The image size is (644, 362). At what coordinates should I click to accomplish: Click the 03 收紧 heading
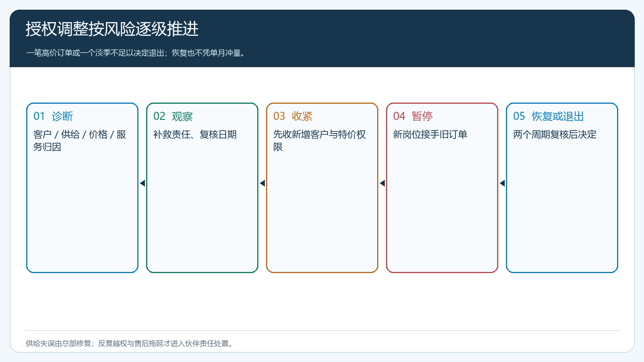pos(293,116)
